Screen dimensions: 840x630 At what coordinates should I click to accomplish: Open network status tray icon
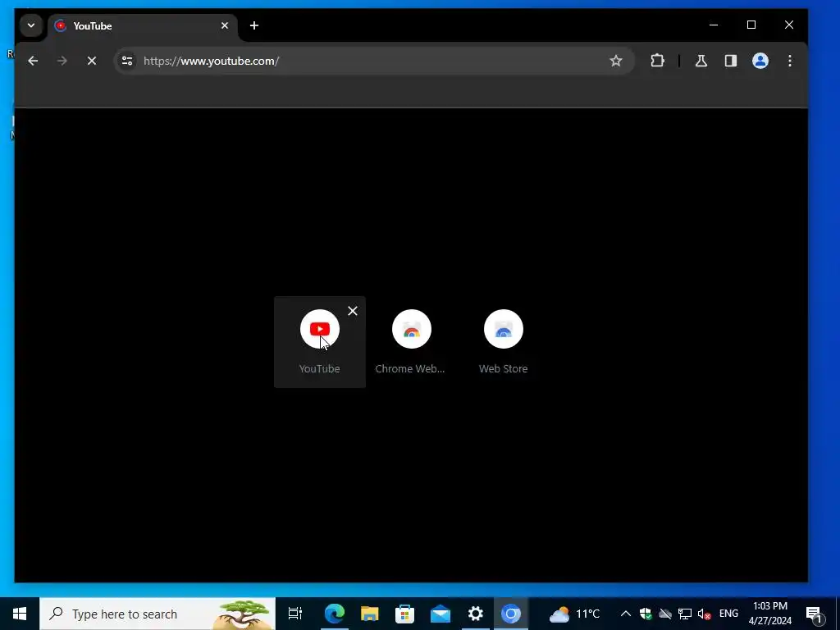pyautogui.click(x=685, y=614)
